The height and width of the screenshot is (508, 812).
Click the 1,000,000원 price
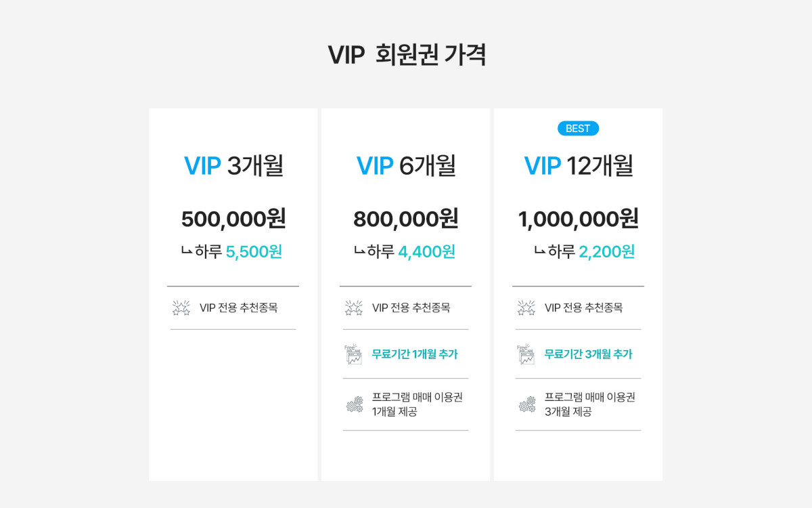(579, 219)
